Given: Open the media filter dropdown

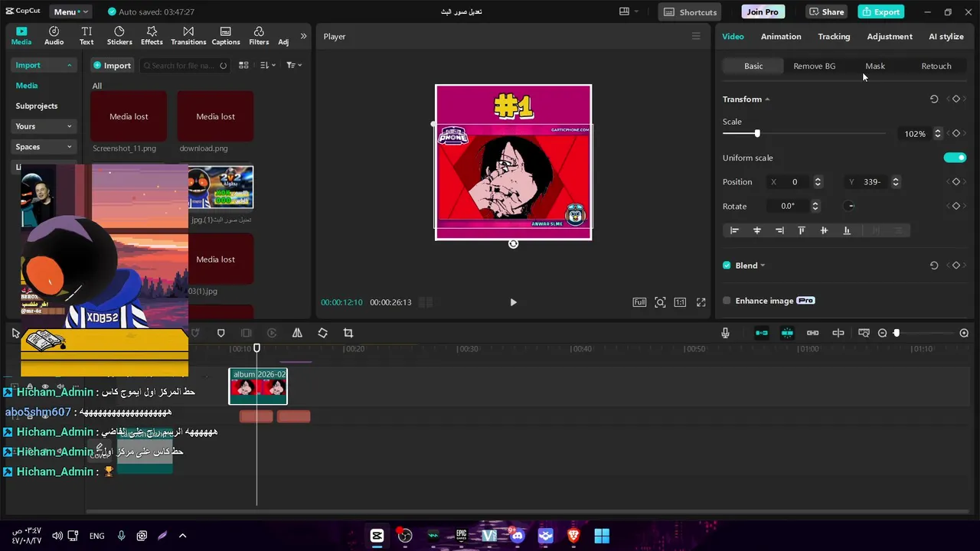Looking at the screenshot, I should (294, 65).
